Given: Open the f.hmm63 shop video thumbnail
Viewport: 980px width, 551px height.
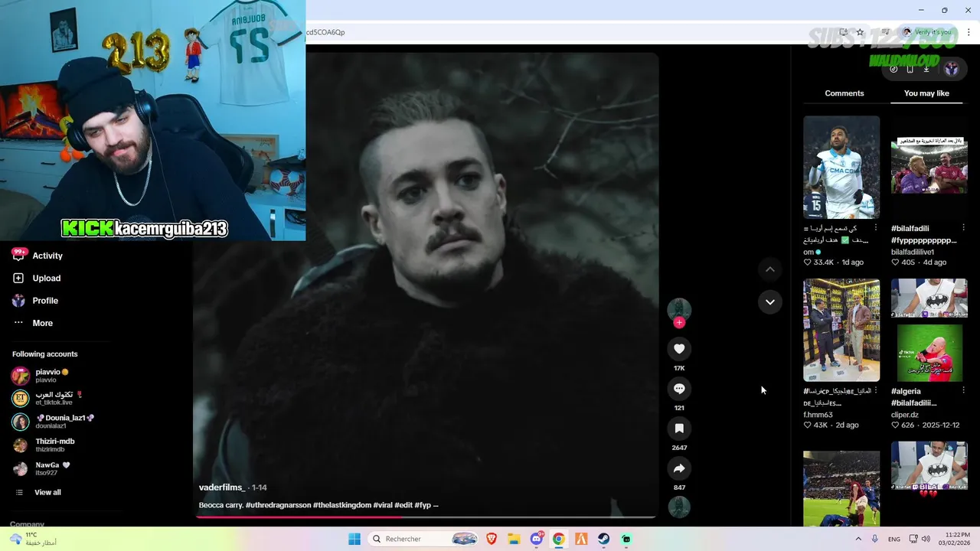Looking at the screenshot, I should (x=841, y=330).
